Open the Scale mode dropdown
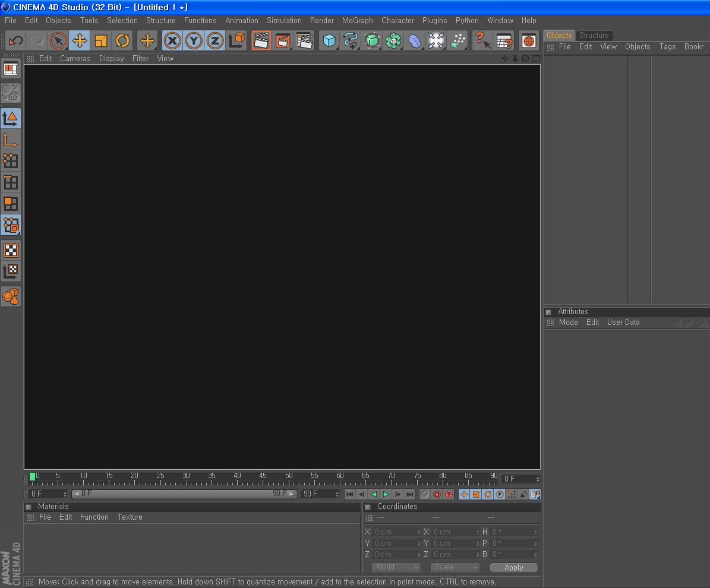This screenshot has width=710, height=588. coord(455,567)
